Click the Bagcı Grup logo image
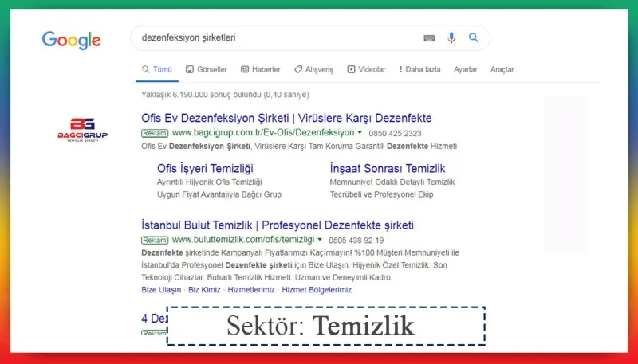 [83, 130]
